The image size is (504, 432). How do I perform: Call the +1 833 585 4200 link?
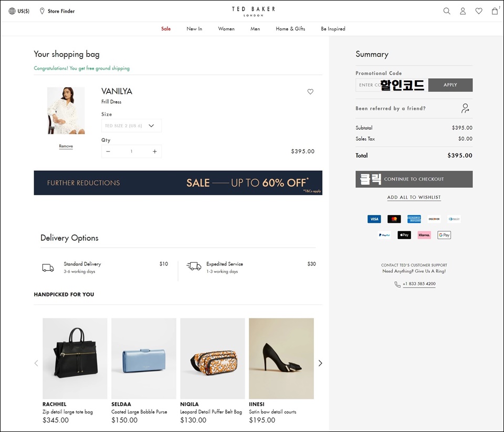tap(419, 284)
